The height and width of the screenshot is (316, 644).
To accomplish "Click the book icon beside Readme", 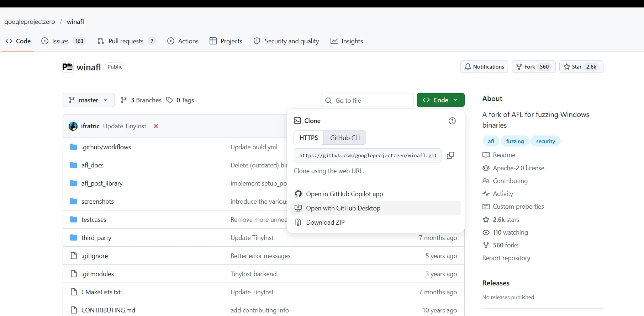I will tap(486, 155).
